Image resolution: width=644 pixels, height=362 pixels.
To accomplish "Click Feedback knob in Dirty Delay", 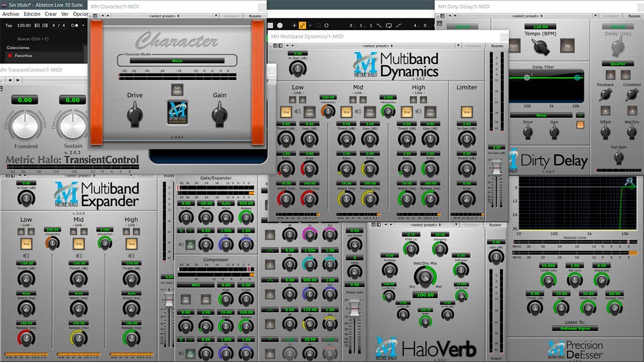I will coord(605,94).
